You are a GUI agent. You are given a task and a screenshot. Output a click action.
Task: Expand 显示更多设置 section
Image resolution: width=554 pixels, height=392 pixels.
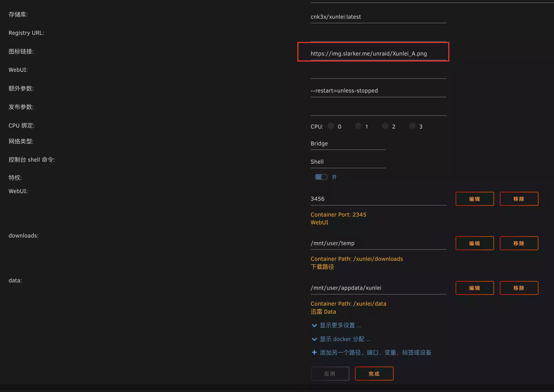pyautogui.click(x=340, y=325)
